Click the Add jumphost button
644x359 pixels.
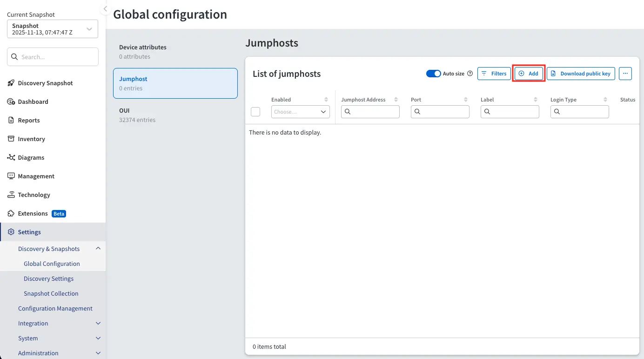529,74
